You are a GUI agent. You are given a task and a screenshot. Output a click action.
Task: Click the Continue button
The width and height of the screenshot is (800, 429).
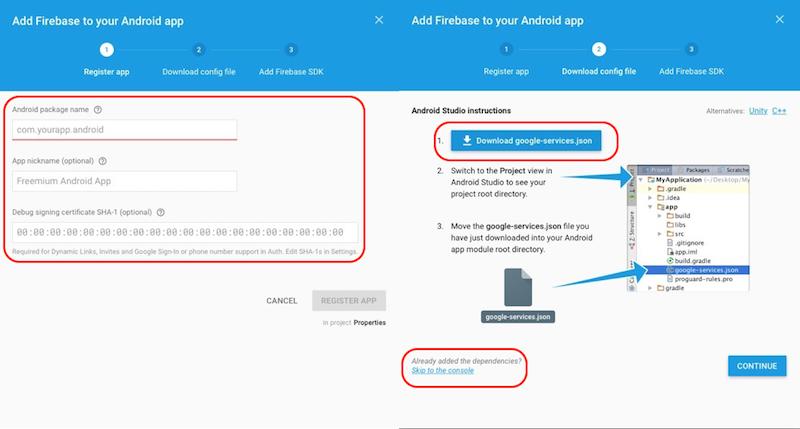(756, 366)
